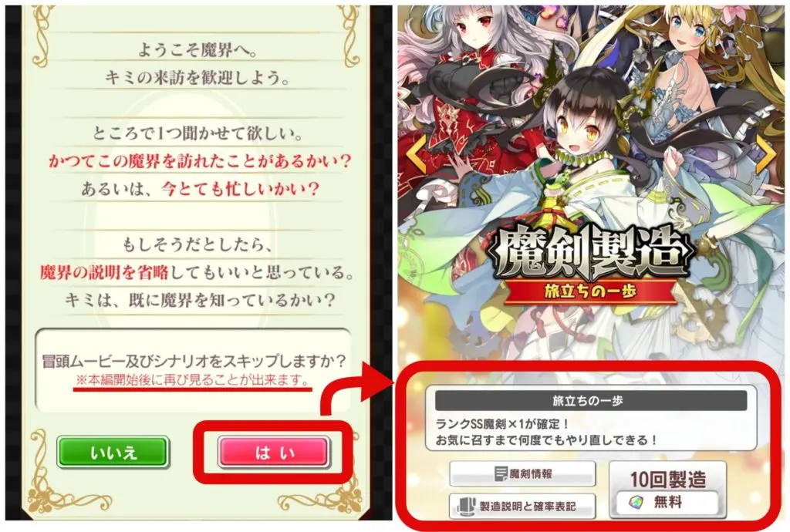Viewport: 790px width, 532px height.
Task: Click the dark 旅立ちの一歩 header bar
Action: (x=590, y=401)
